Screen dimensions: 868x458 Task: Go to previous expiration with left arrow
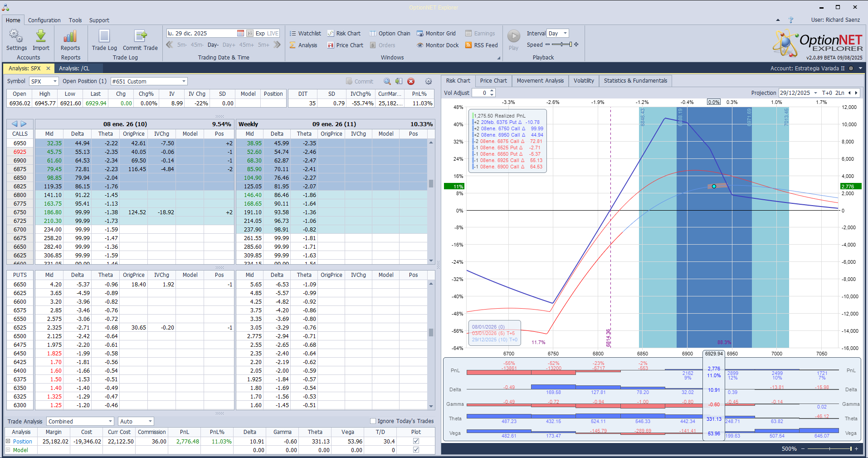pos(15,124)
